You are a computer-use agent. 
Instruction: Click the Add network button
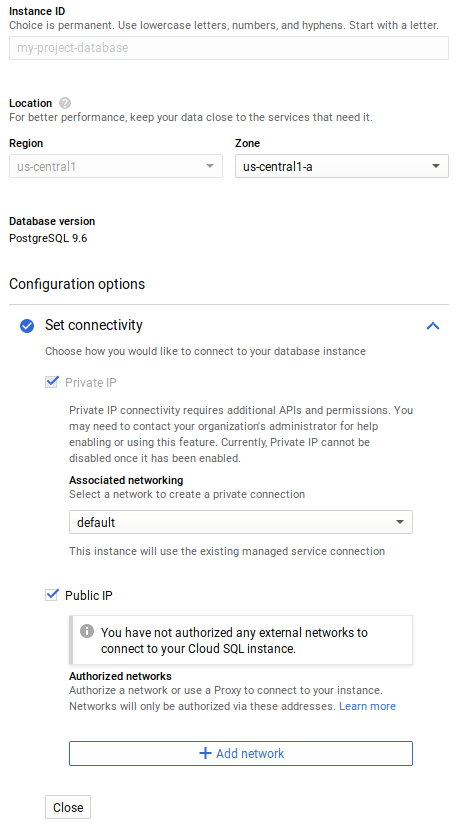pos(241,753)
